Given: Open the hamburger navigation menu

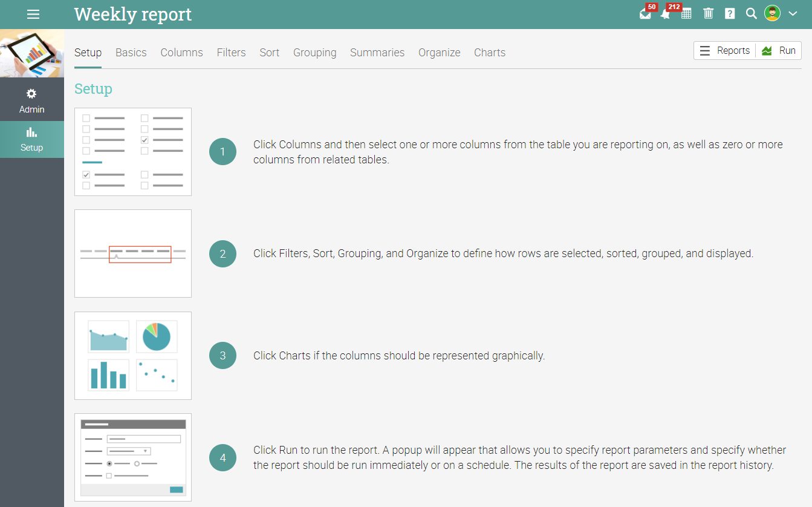Looking at the screenshot, I should (x=33, y=15).
